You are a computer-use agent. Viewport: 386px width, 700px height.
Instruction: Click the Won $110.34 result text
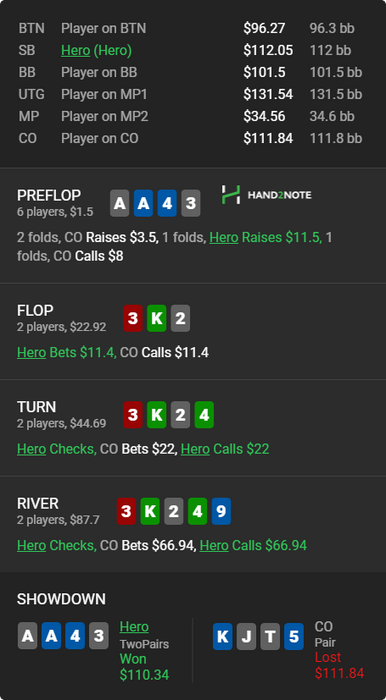[144, 667]
